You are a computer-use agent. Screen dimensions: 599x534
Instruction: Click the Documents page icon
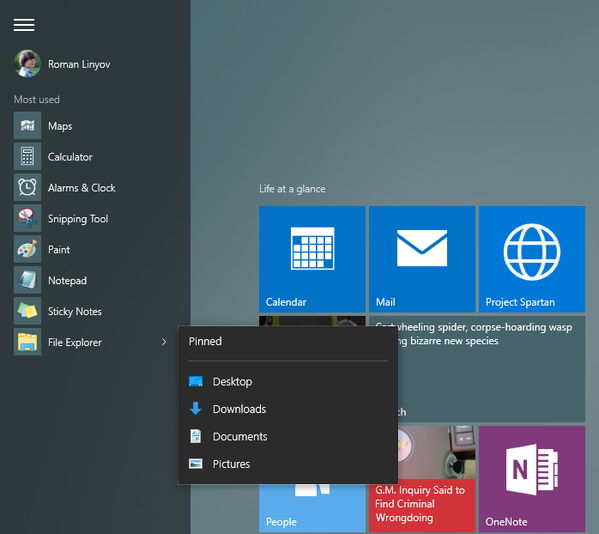point(196,436)
